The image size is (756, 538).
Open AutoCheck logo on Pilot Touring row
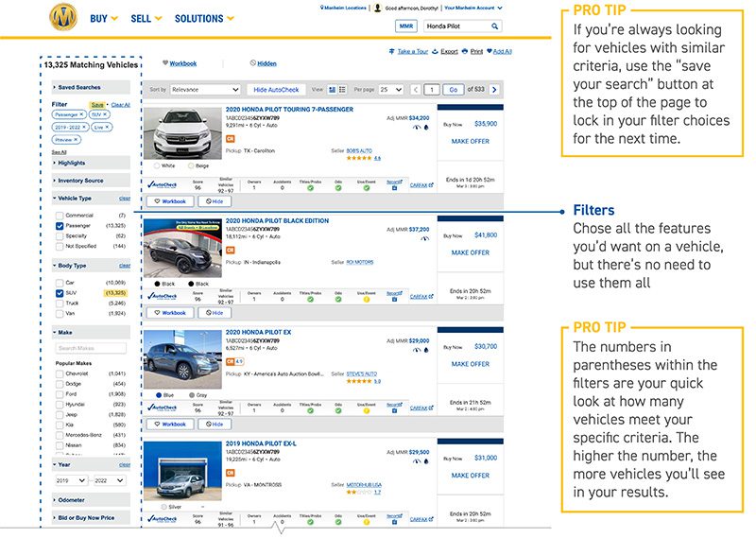(x=162, y=184)
